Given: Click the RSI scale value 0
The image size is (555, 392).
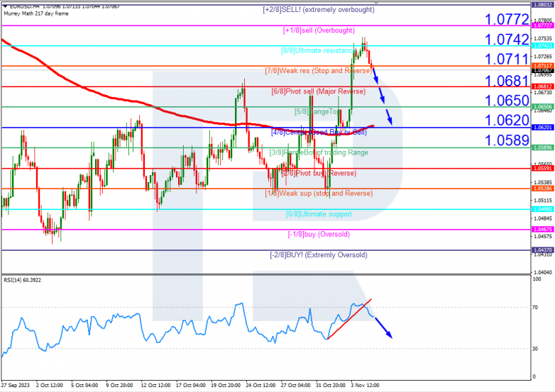Looking at the screenshot, I should (534, 377).
